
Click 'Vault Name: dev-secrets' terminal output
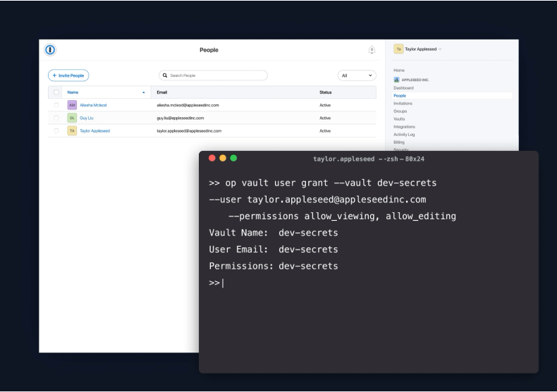(274, 233)
